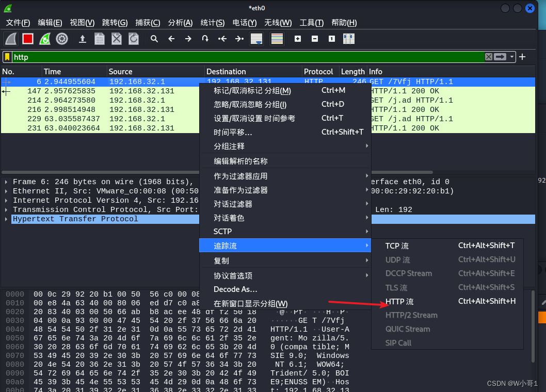Screen dimensions: 546x392
Task: Zoom in on main window text
Action: click(298, 39)
